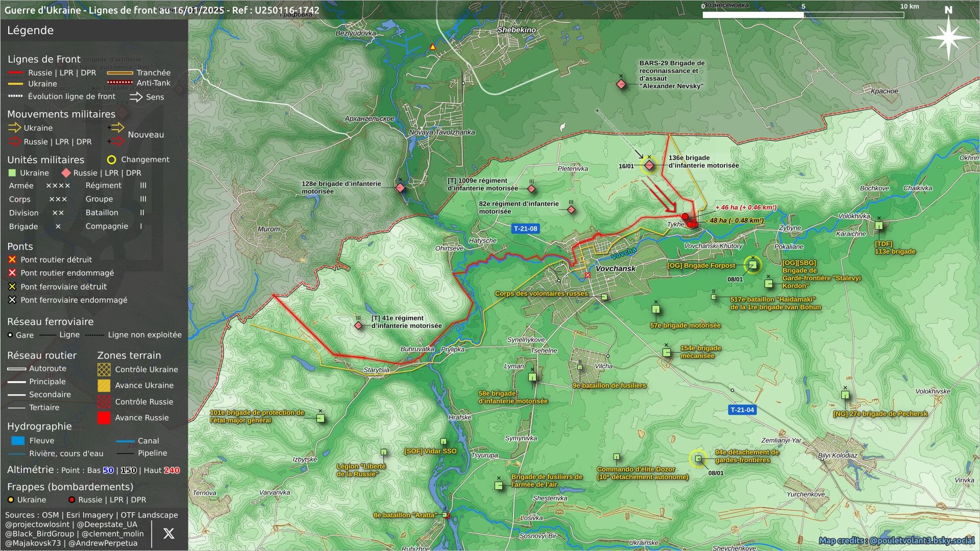Click the 41e régiment diamond marker
This screenshot has height=551, width=980.
[358, 325]
